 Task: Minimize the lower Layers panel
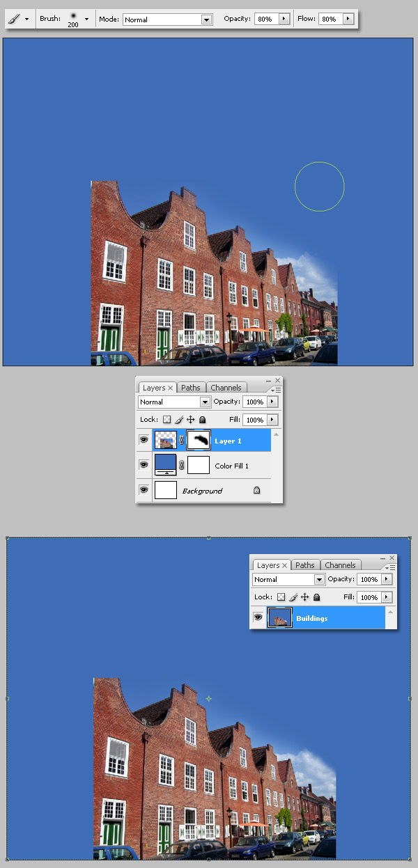[x=384, y=558]
